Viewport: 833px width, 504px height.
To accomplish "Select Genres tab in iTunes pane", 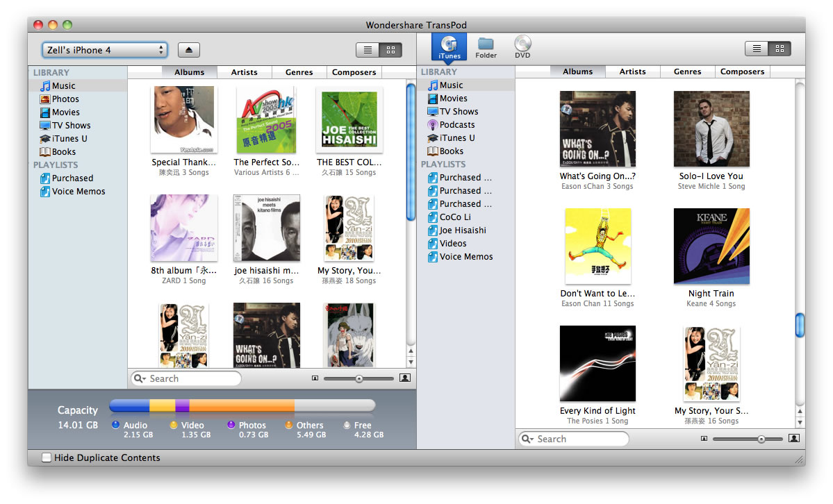I will coord(687,72).
